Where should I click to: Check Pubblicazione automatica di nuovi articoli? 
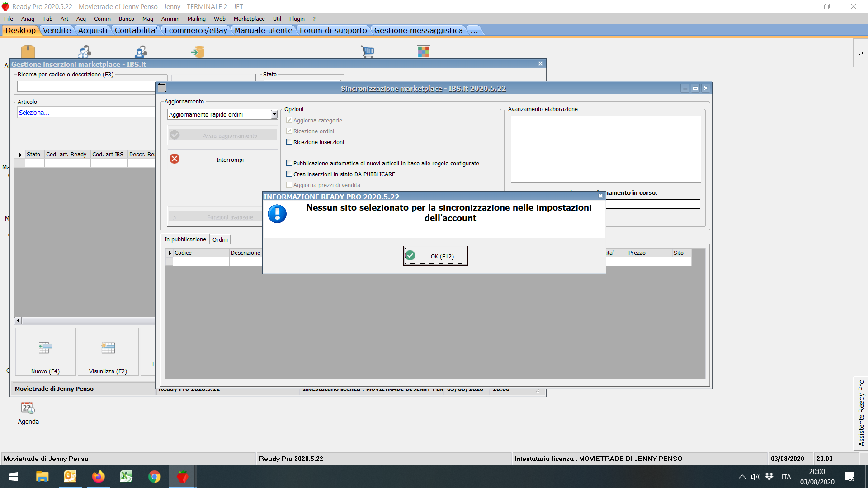click(x=289, y=163)
